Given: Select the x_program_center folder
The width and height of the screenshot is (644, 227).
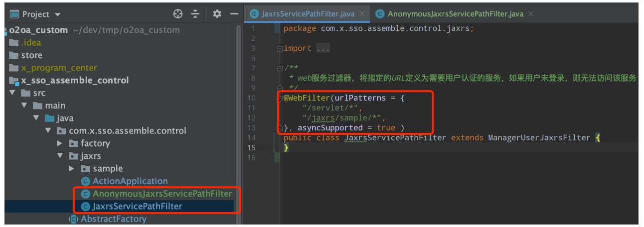Looking at the screenshot, I should [x=59, y=68].
